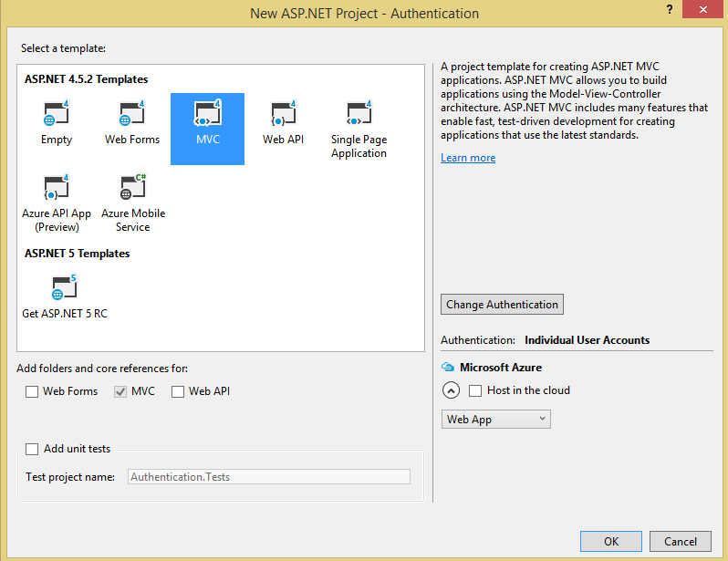Viewport: 728px width, 561px height.
Task: Collapse the Microsoft Azure section chevron
Action: (x=451, y=390)
